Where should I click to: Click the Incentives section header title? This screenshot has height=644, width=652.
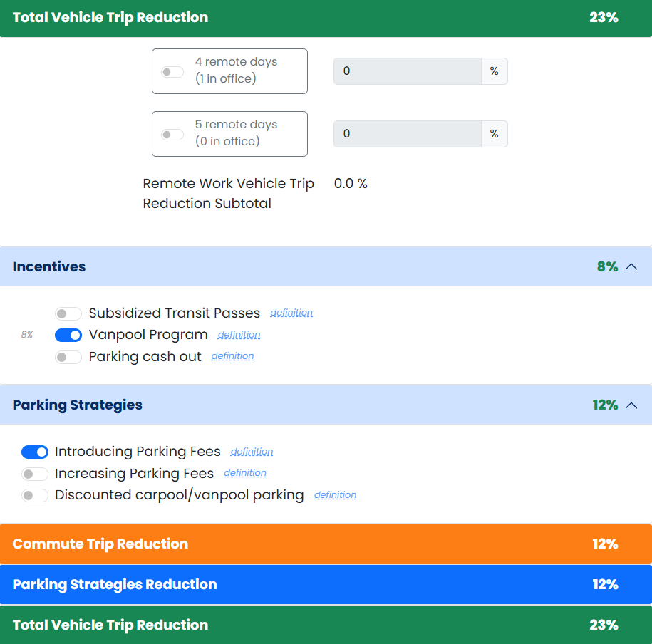click(x=49, y=266)
